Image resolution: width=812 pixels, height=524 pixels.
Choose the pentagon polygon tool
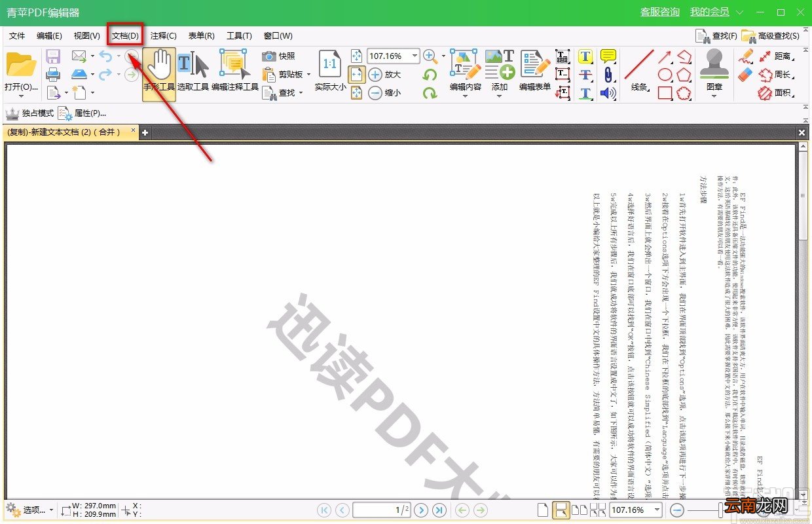[x=684, y=75]
